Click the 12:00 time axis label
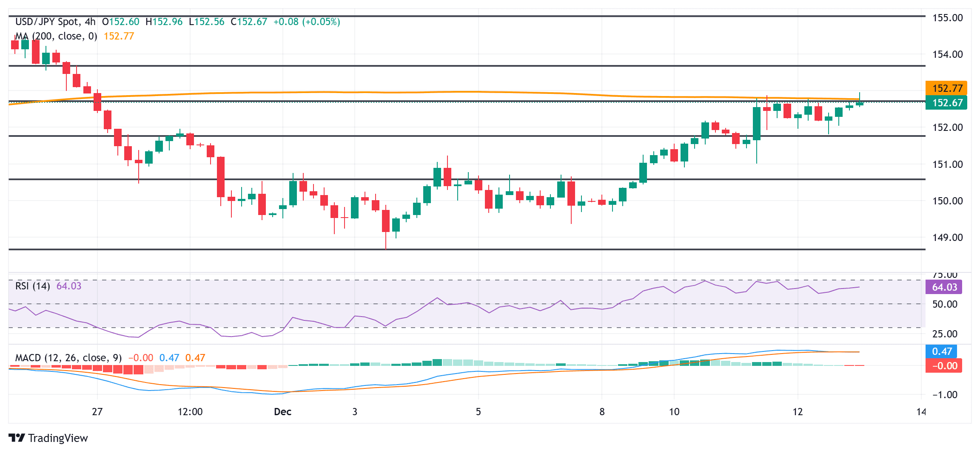The image size is (980, 453). pos(190,412)
